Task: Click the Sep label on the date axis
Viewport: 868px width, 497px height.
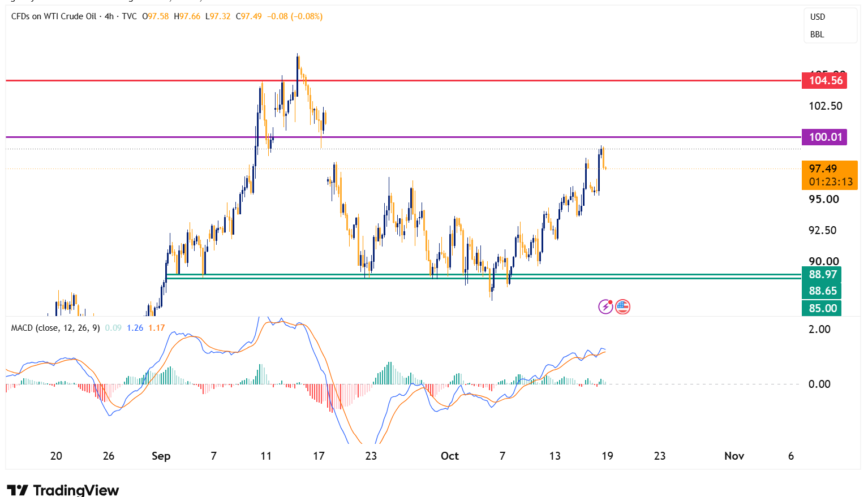Action: [161, 456]
